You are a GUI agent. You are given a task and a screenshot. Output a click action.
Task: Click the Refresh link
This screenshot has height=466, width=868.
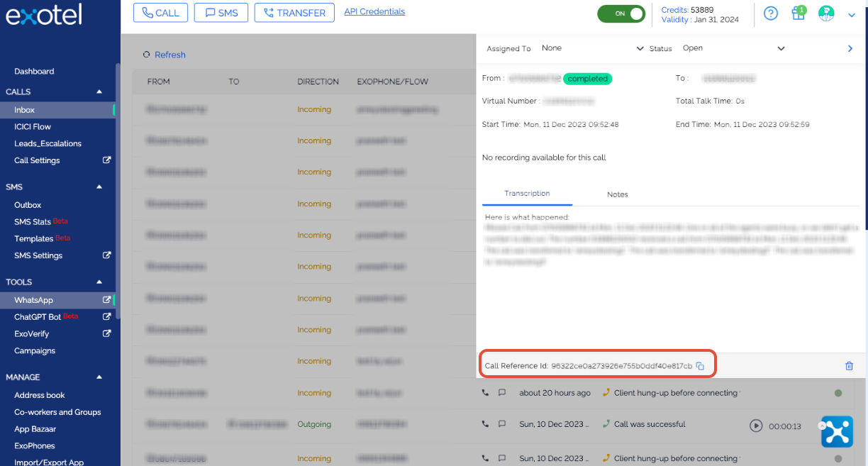[x=170, y=55]
